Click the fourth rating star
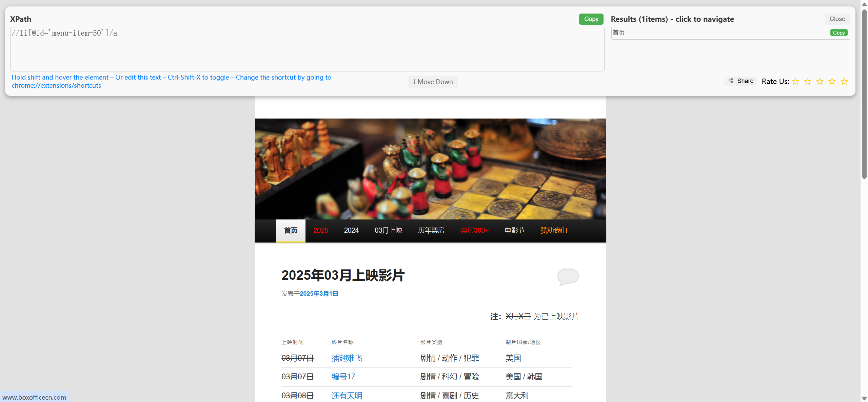Viewport: 868px width, 402px height. point(832,82)
